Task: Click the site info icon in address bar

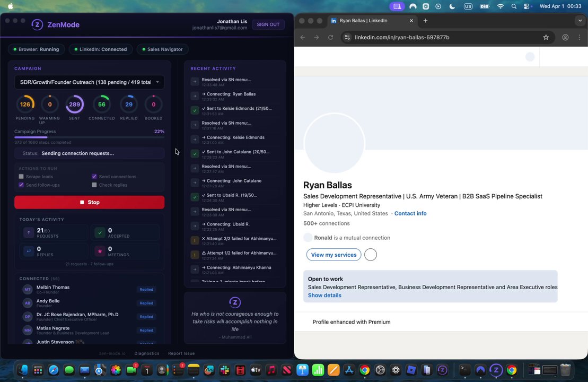Action: [347, 37]
